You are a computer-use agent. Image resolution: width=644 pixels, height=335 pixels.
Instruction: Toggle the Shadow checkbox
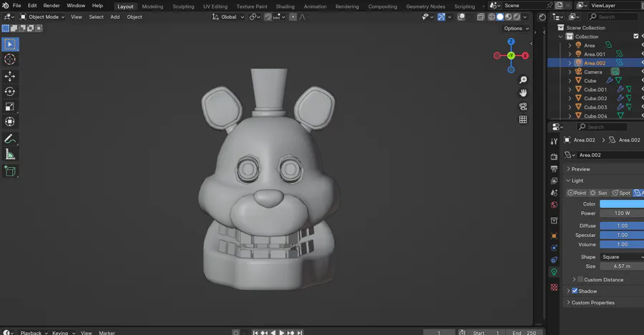(x=575, y=291)
